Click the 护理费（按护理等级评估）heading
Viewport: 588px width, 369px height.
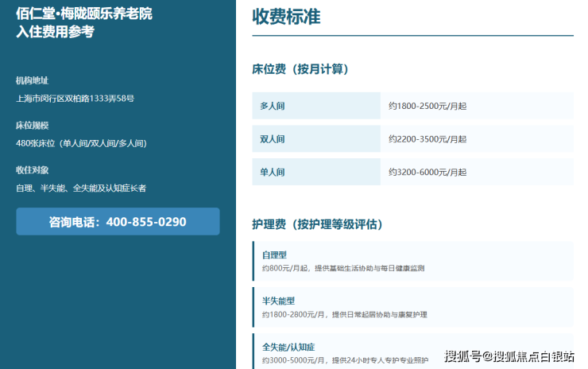(x=317, y=224)
